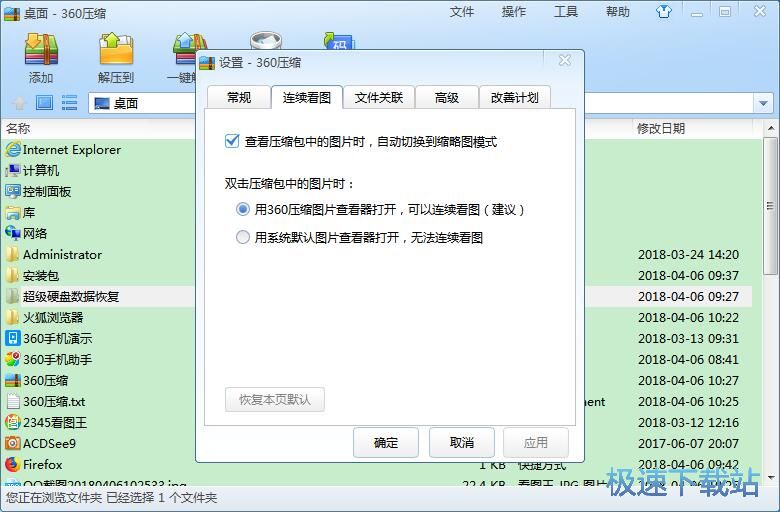This screenshot has height=512, width=780.
Task: Toggle auto-switch to thumbnail mode checkbox
Action: coord(232,141)
